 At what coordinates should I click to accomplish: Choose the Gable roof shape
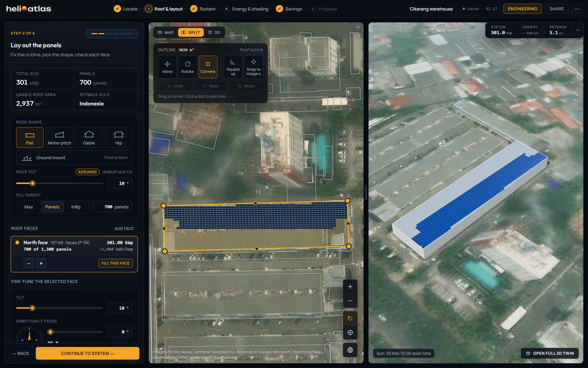89,138
